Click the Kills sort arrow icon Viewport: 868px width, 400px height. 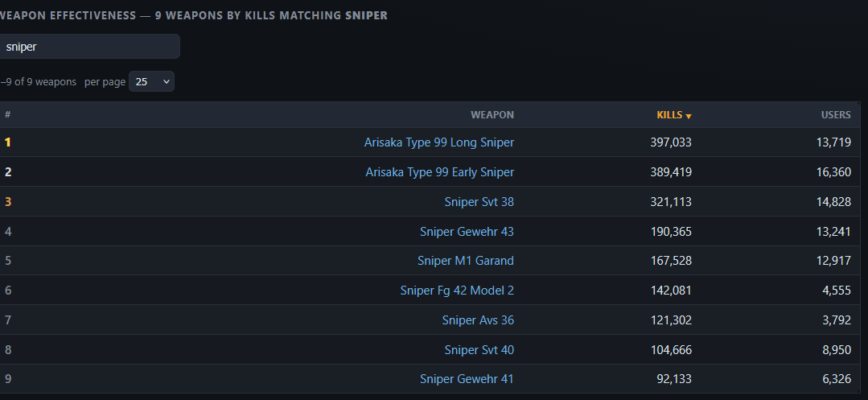(689, 116)
